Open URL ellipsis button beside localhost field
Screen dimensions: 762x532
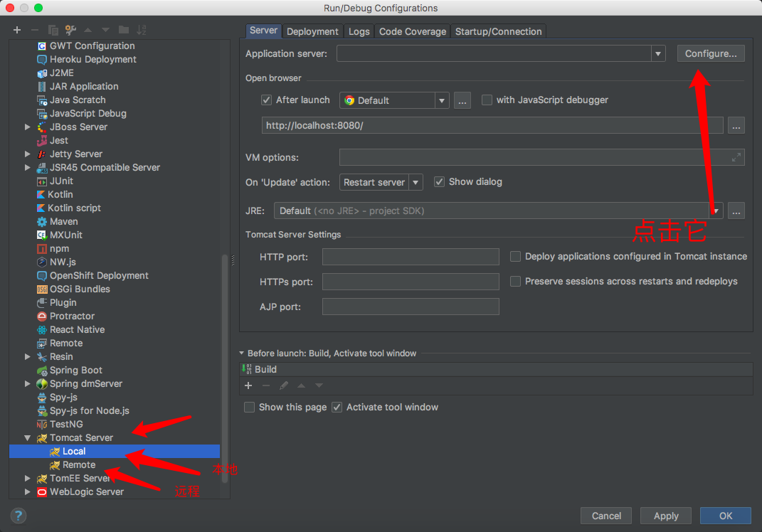pos(736,126)
